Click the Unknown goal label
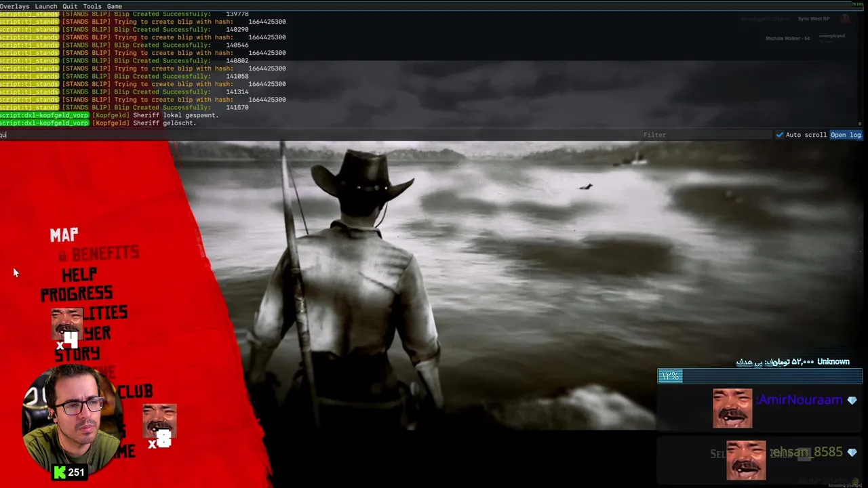The image size is (868, 488). pos(833,362)
